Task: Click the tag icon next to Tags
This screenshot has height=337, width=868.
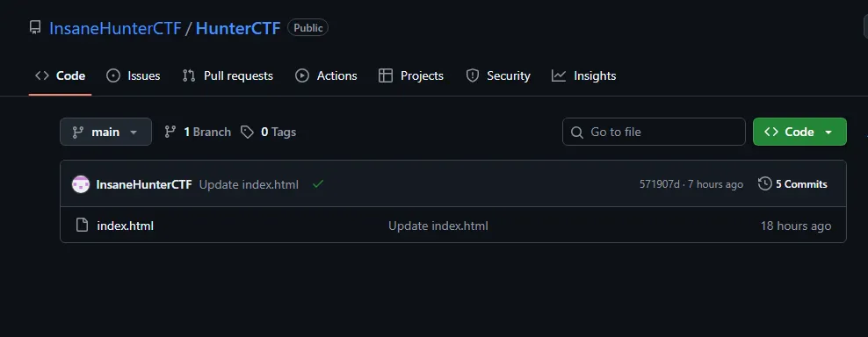Action: (x=247, y=132)
